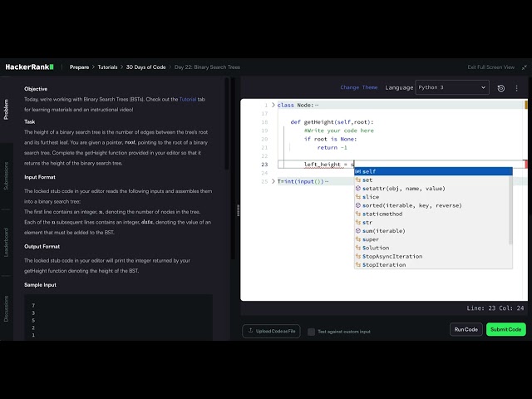The image size is (532, 399).
Task: Open Tutorials breadcrumb link
Action: (x=107, y=67)
